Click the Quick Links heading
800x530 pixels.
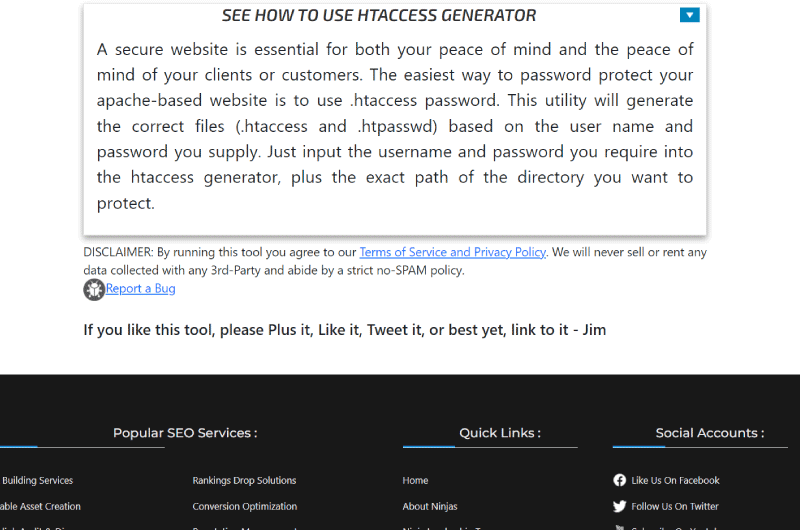click(500, 433)
